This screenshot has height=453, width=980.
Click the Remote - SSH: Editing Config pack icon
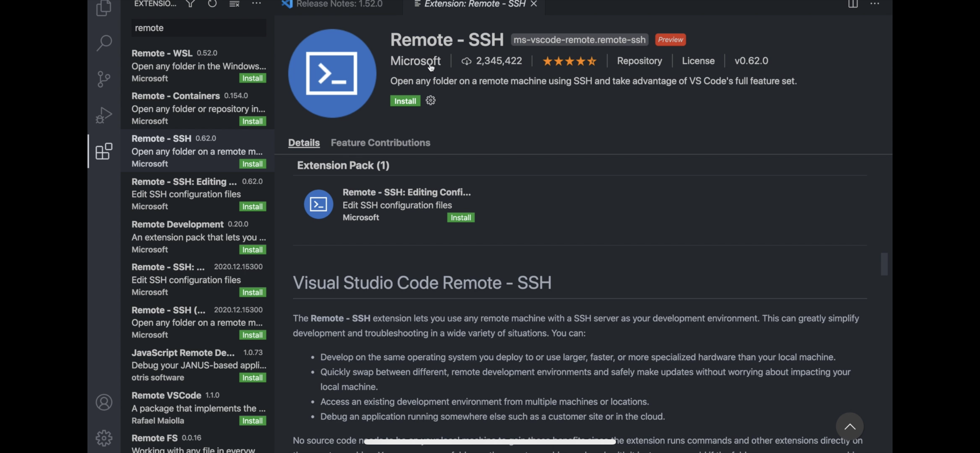319,204
